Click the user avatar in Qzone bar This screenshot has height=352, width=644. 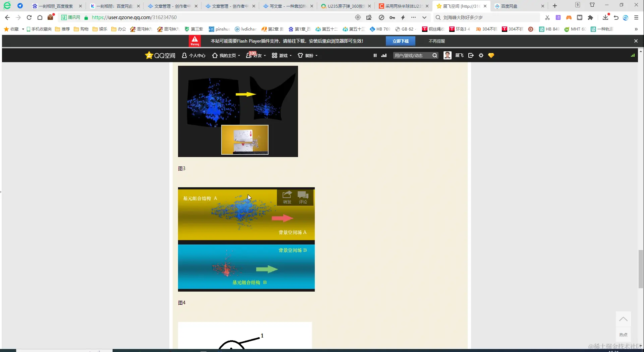tap(448, 55)
